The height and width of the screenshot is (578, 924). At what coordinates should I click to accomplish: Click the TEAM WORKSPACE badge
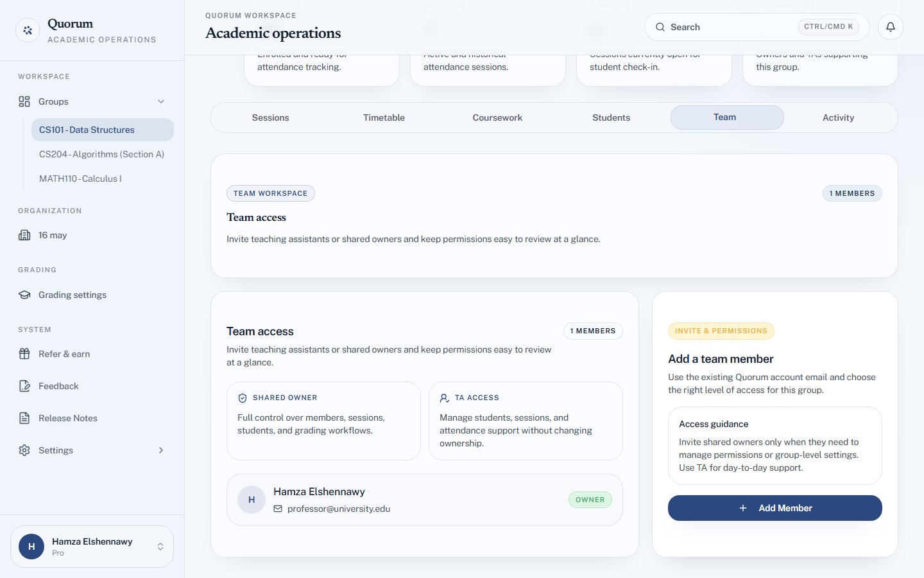click(271, 193)
